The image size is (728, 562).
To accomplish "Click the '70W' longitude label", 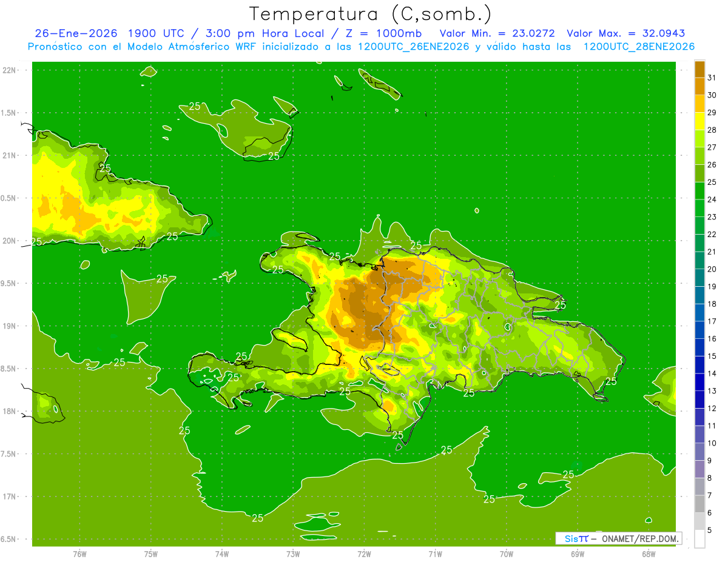I will 507,554.
